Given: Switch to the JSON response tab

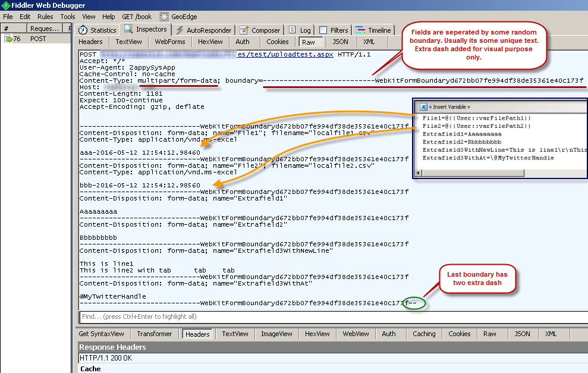Looking at the screenshot, I should 522,333.
